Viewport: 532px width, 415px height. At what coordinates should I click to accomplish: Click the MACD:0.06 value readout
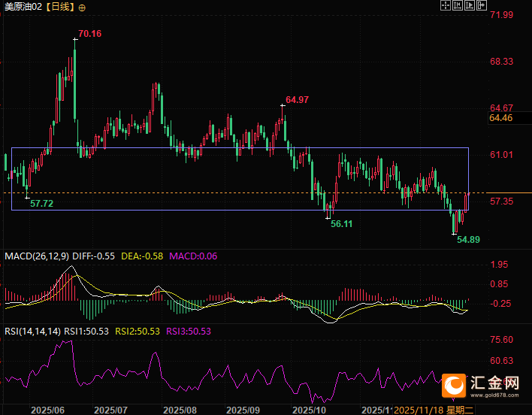[x=193, y=256]
